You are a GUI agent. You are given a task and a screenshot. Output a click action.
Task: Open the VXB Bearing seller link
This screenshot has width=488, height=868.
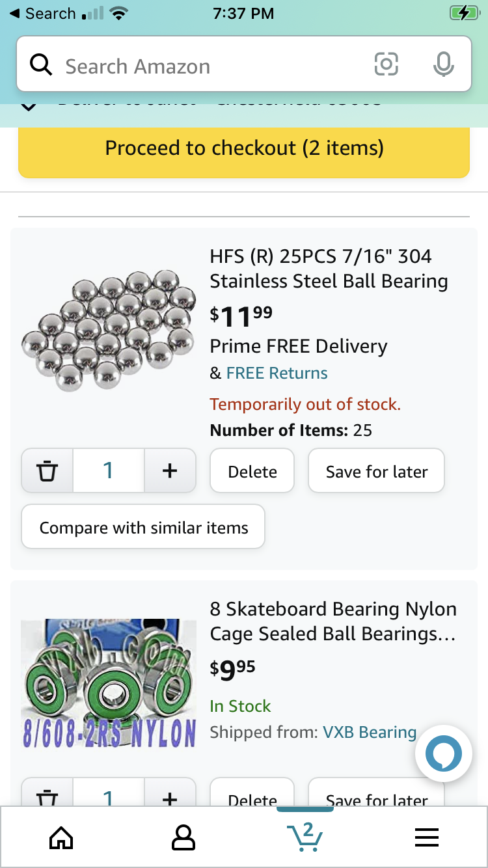(x=370, y=732)
